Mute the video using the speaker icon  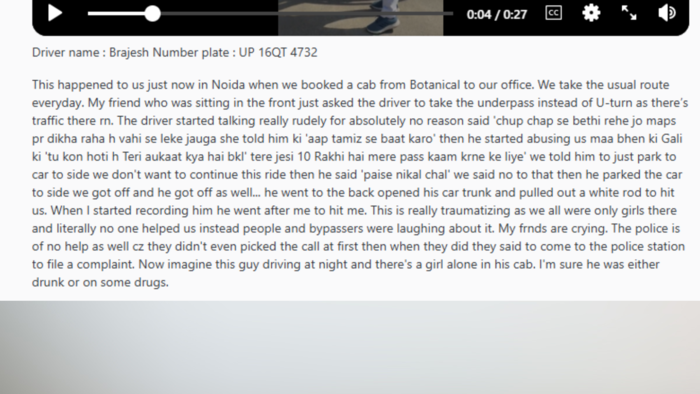(667, 13)
